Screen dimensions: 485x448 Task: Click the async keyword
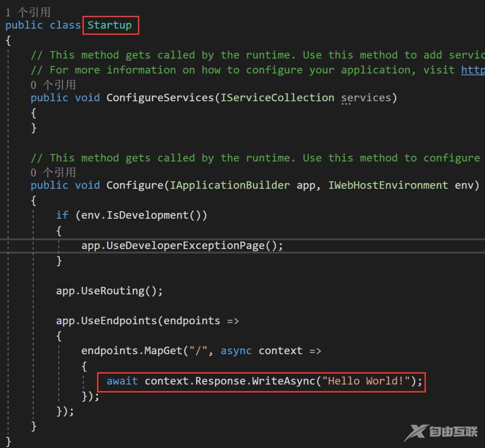236,351
